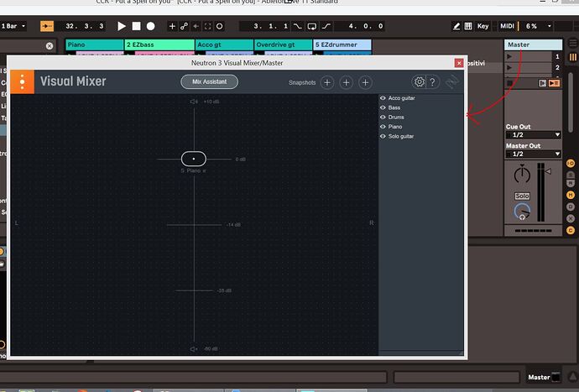Click Re-enable Automation arrow icon

tap(196, 26)
